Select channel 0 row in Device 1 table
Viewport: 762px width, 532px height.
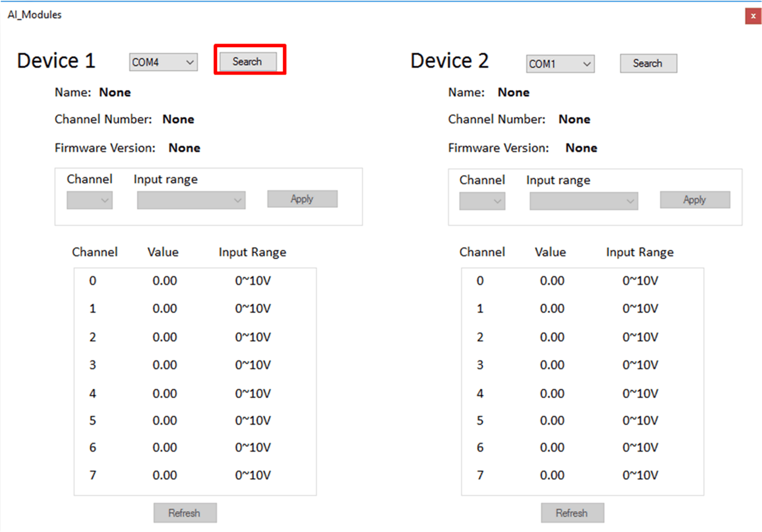(x=93, y=281)
